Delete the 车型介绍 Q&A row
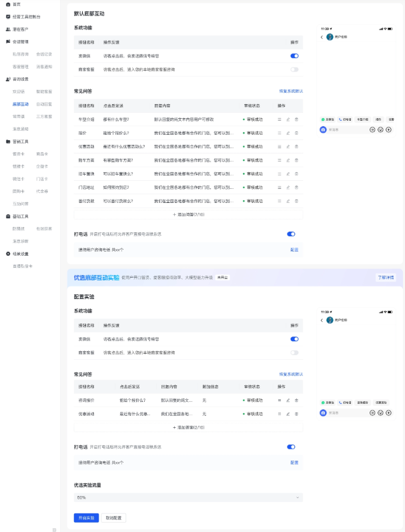The width and height of the screenshot is (405, 532). tap(296, 119)
